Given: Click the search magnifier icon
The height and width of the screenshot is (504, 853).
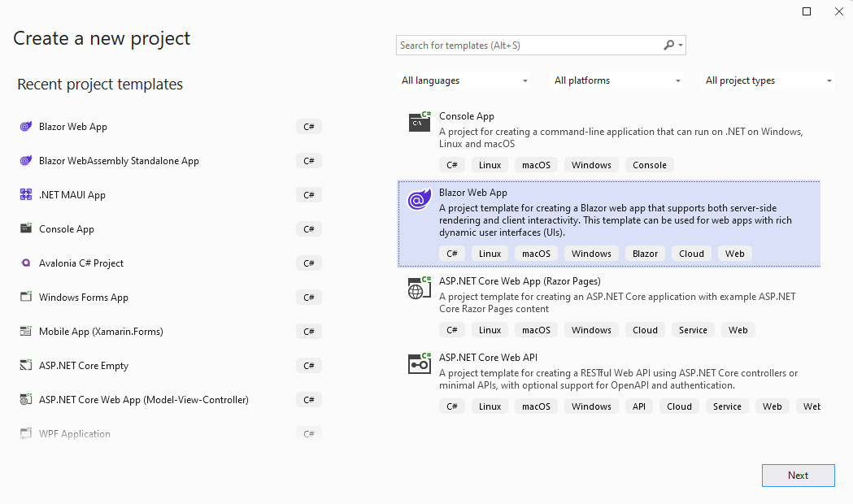Looking at the screenshot, I should tap(669, 46).
